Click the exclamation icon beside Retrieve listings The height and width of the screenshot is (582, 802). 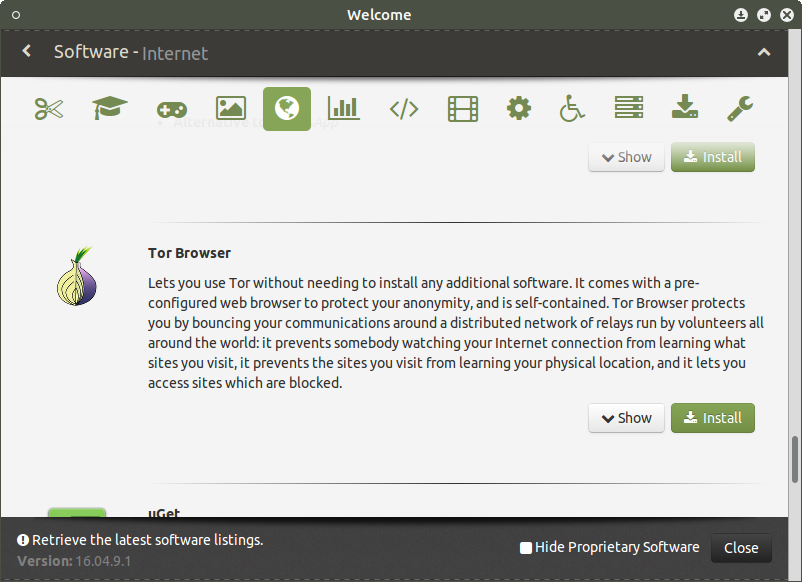pos(23,540)
